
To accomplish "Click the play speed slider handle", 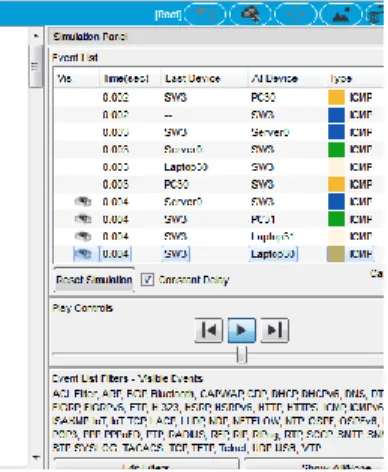I will coord(242,355).
